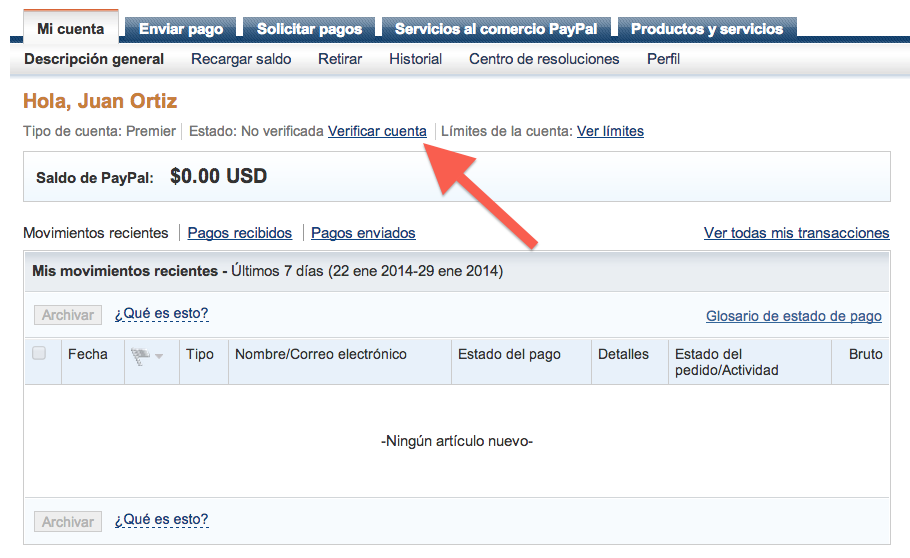The image size is (910, 558).
Task: Open Ver todas mis transacciones link
Action: [796, 233]
